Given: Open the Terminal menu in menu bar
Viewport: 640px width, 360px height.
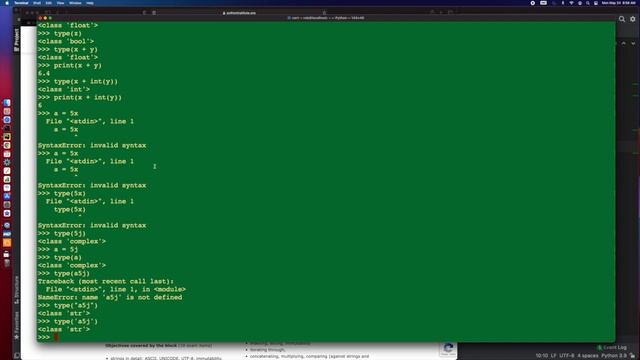Looking at the screenshot, I should coord(21,3).
